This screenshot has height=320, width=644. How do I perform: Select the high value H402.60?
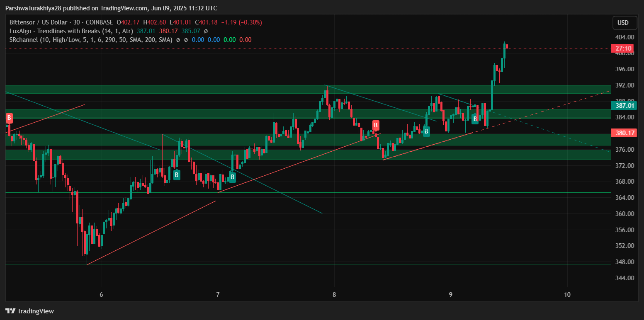click(155, 22)
